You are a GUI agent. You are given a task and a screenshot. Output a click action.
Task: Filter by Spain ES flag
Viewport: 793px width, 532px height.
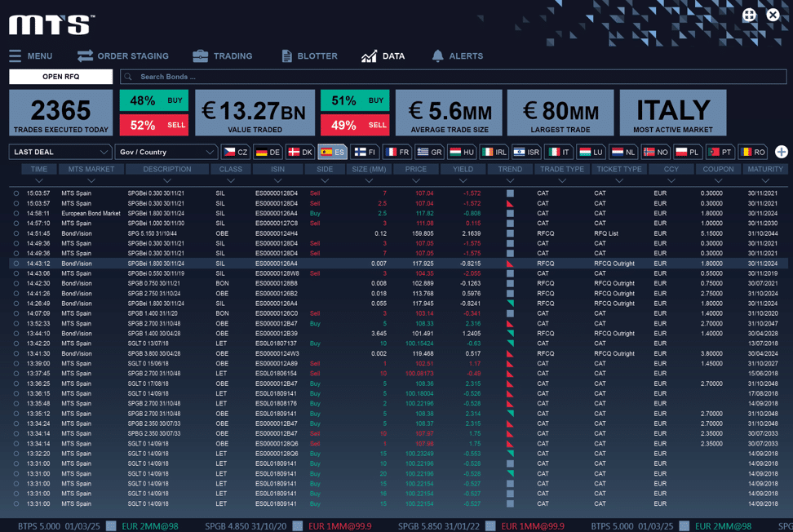tap(332, 152)
